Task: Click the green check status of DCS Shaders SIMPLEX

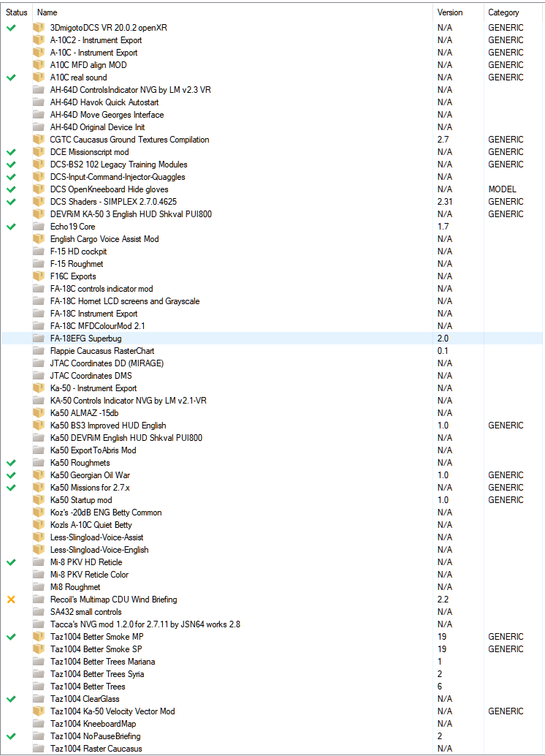Action: point(11,202)
